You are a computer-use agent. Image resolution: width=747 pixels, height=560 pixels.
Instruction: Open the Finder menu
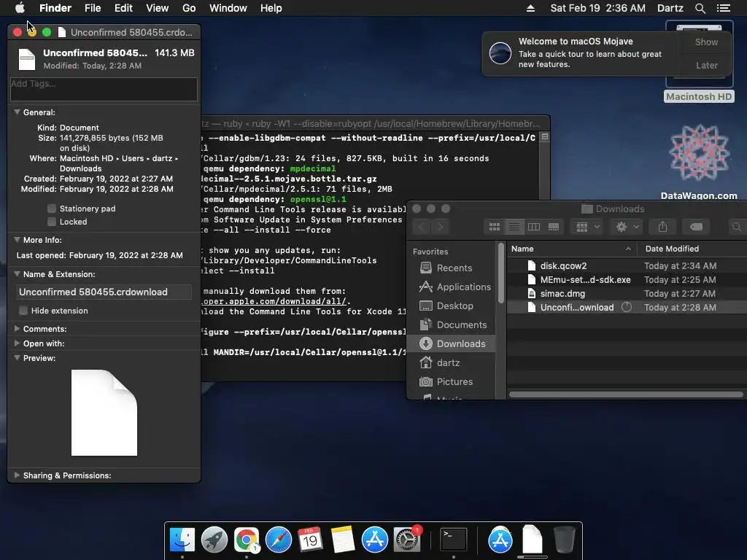coord(55,8)
